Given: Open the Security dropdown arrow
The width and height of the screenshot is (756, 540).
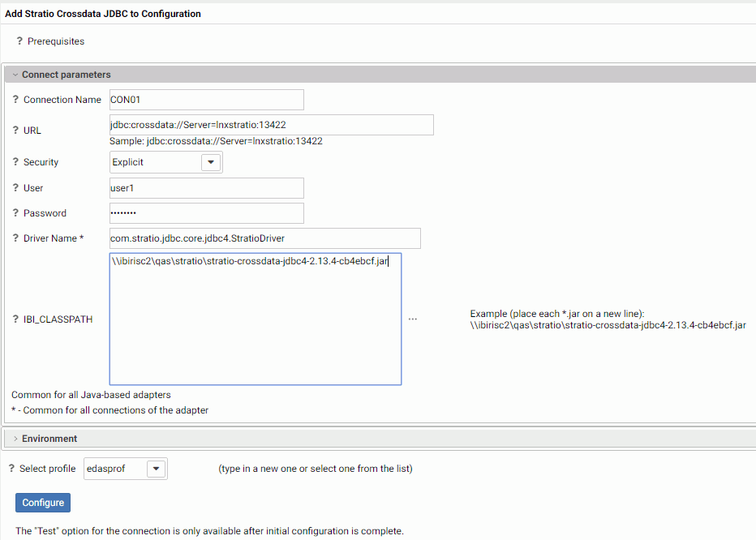Looking at the screenshot, I should [211, 162].
